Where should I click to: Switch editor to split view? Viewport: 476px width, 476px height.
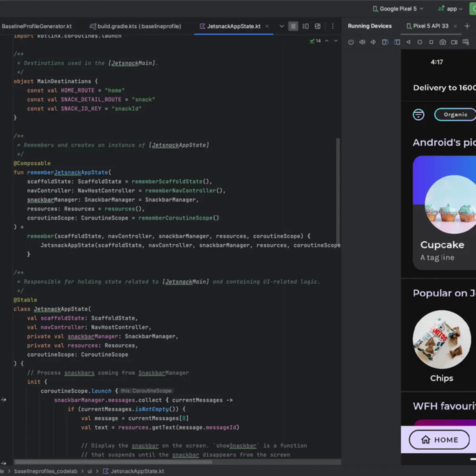[x=305, y=26]
